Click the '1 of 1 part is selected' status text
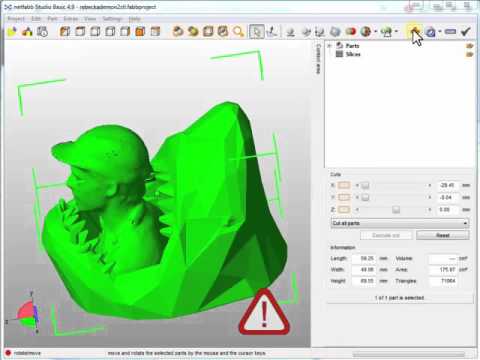Image resolution: width=480 pixels, height=360 pixels. click(x=399, y=298)
